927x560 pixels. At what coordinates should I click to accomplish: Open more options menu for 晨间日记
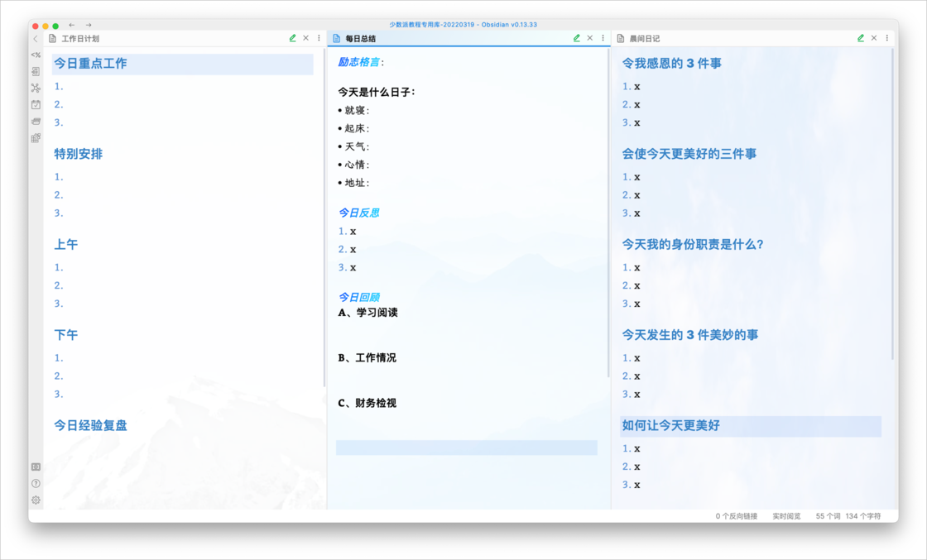(886, 38)
